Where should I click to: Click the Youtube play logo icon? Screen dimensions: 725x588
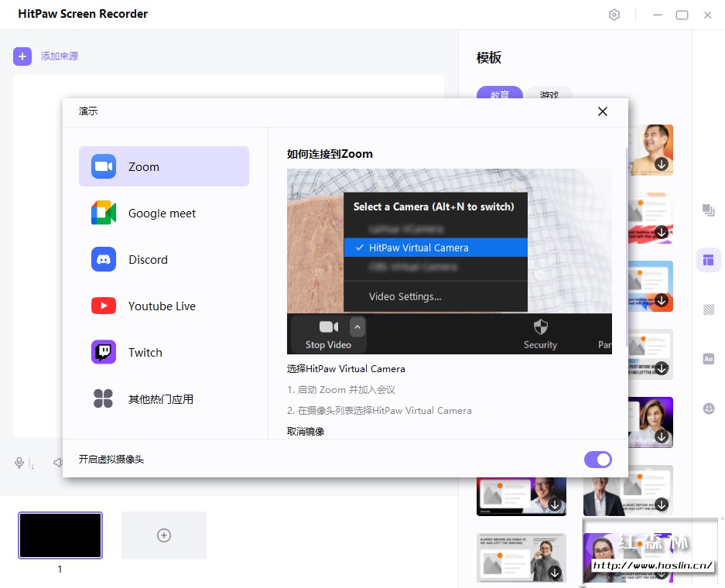click(104, 306)
